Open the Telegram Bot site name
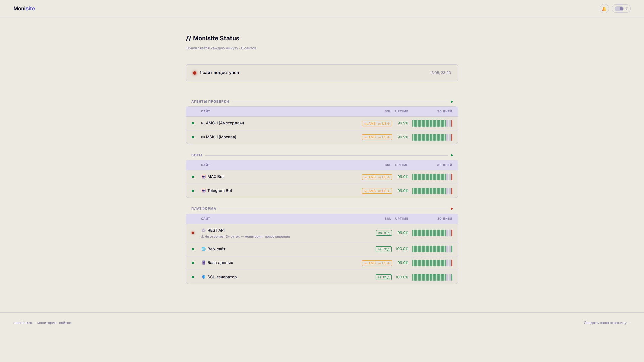 pos(220,191)
